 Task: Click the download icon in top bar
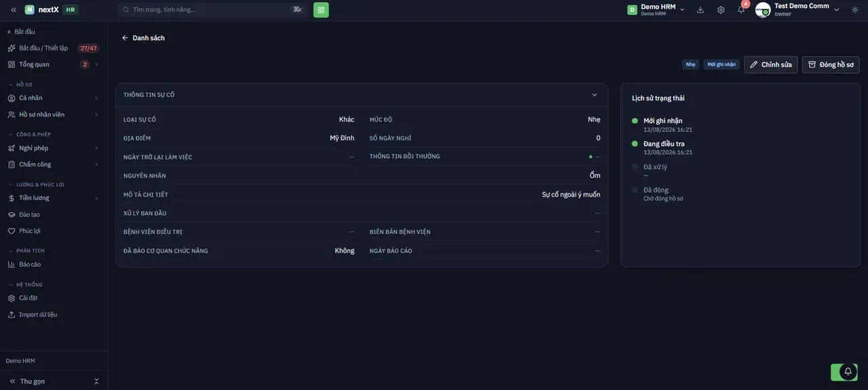[701, 9]
